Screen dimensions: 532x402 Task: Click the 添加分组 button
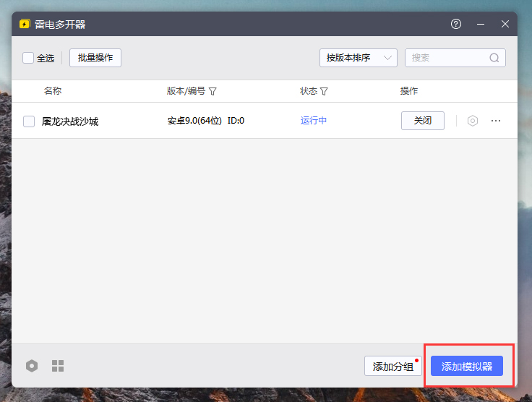tap(392, 367)
